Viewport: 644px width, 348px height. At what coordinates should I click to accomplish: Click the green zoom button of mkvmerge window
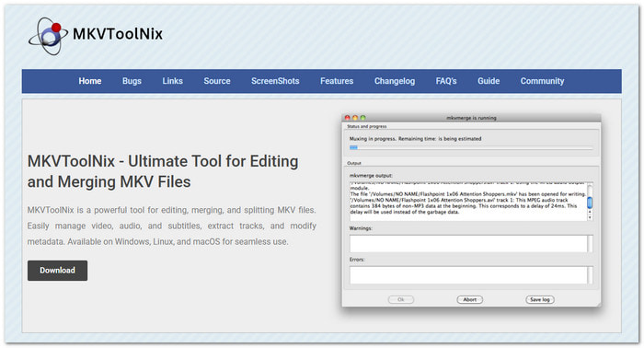[x=362, y=118]
